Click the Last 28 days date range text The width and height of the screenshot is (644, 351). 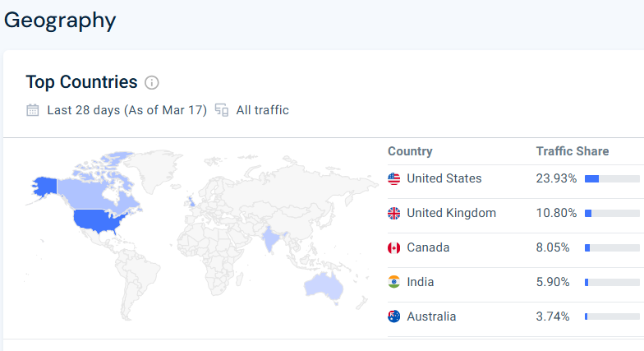pos(126,110)
